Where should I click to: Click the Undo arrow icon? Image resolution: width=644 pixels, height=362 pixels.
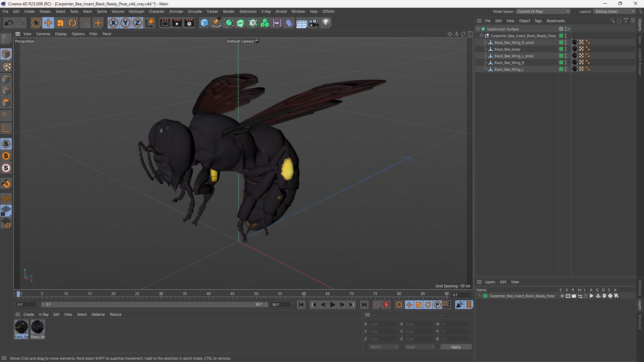9,23
